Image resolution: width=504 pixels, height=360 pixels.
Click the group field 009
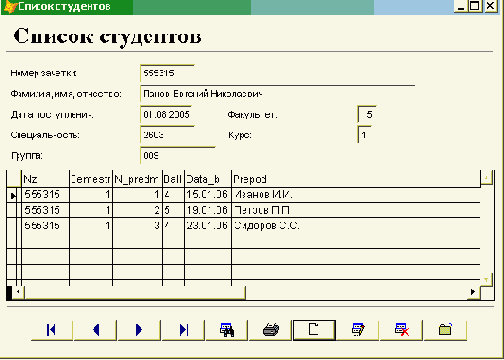178,156
